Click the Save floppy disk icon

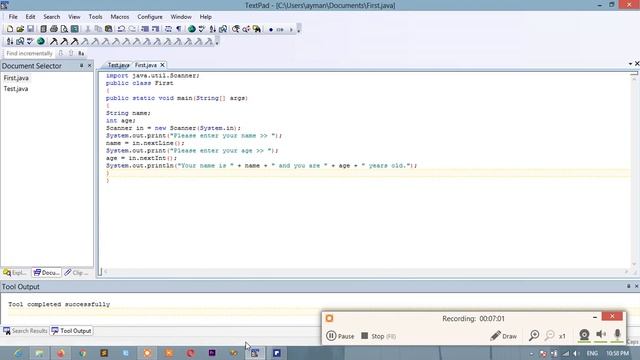[x=31, y=29]
